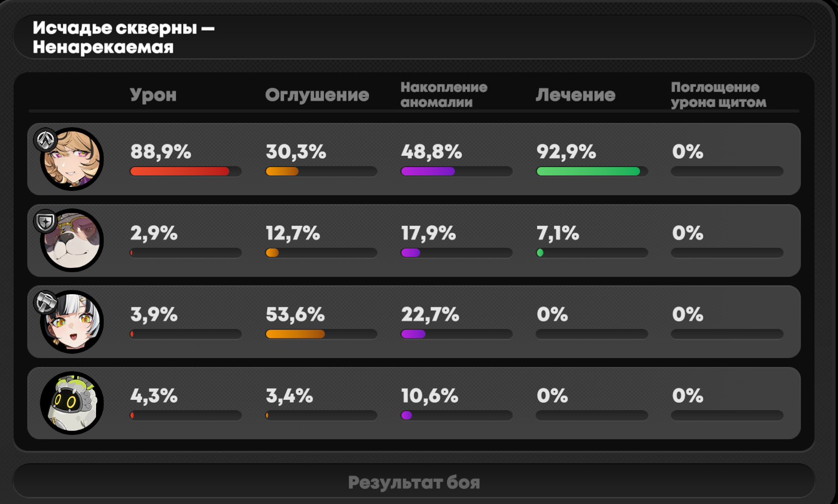This screenshot has height=504, width=838.
Task: Click the black-and-white haired girl avatar
Action: point(73,323)
